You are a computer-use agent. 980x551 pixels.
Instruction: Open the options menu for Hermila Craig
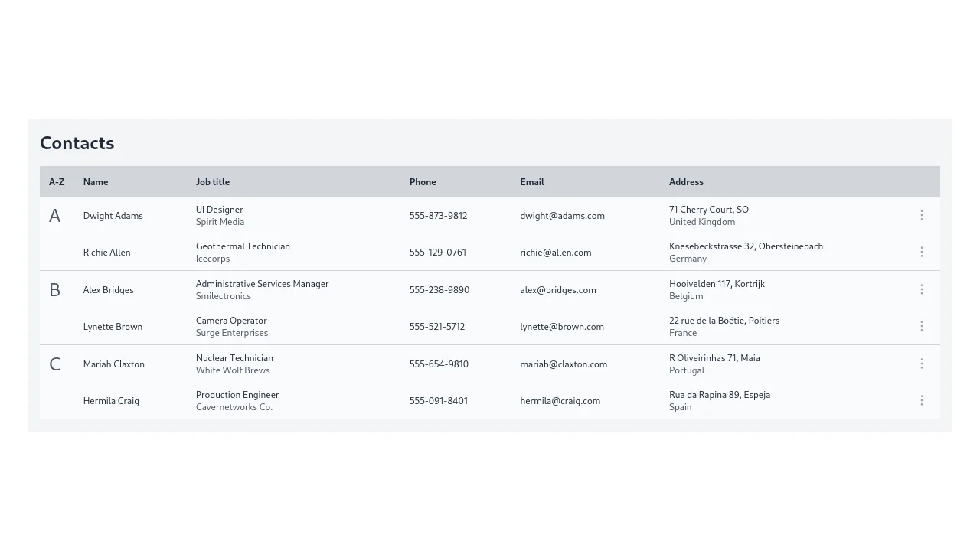922,401
